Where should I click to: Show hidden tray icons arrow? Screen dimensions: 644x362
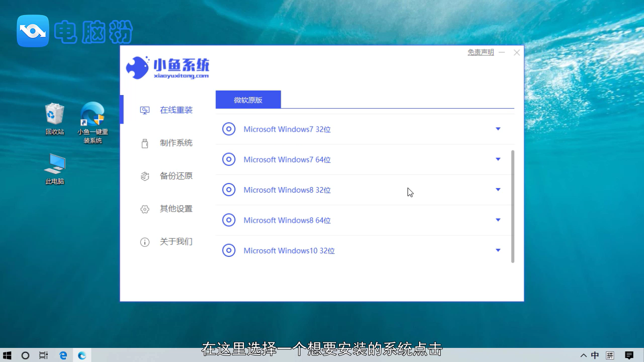pyautogui.click(x=583, y=355)
